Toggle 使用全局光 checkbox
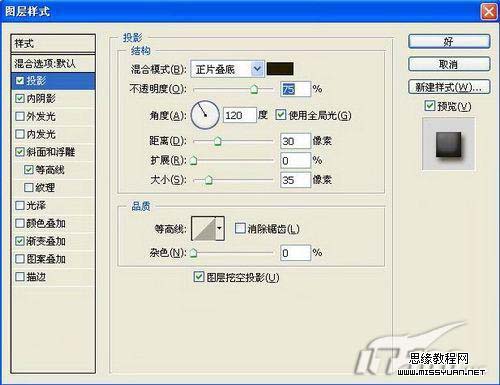This screenshot has height=385, width=500. pyautogui.click(x=280, y=115)
